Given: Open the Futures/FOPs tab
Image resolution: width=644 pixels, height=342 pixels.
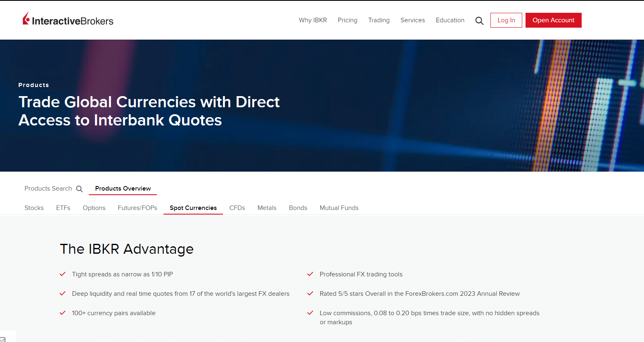Looking at the screenshot, I should (137, 208).
